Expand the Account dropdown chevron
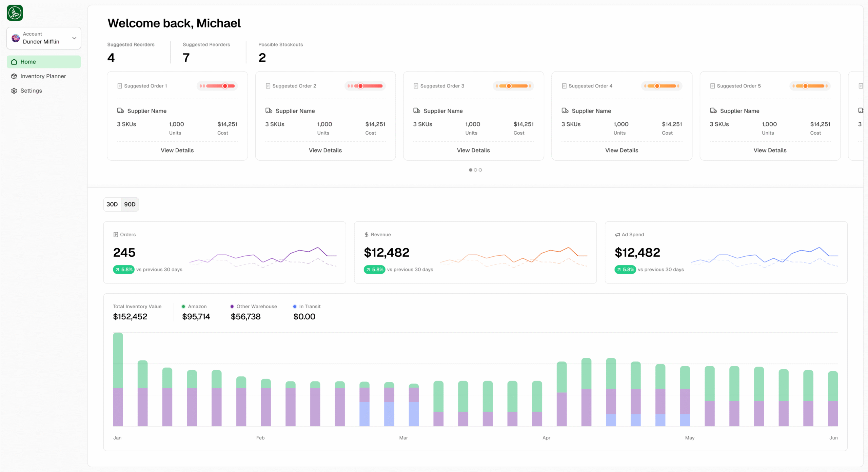The height and width of the screenshot is (472, 868). pos(74,38)
